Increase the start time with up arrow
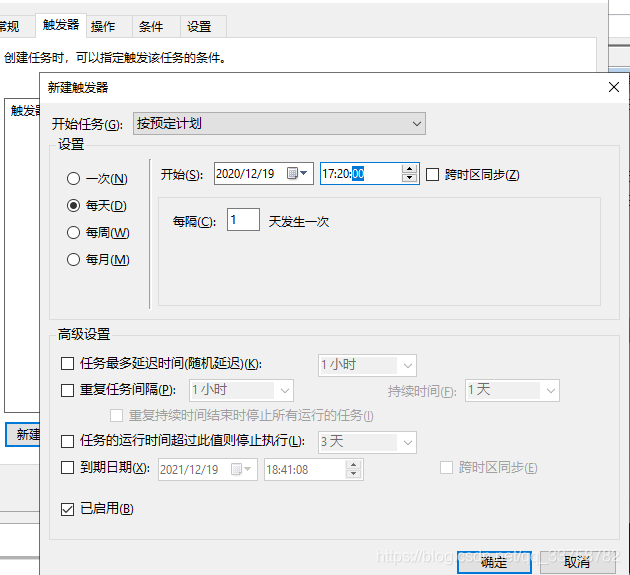This screenshot has width=630, height=575. tap(409, 169)
